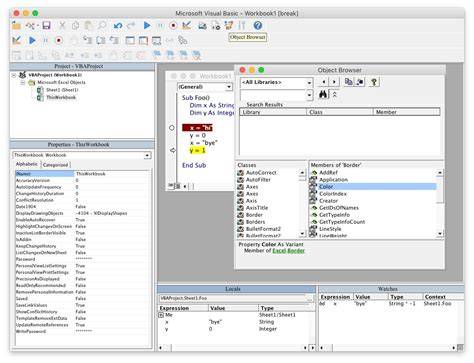Collapse the VBAProject tree node
Screen dimensions: 474x363
[14, 75]
